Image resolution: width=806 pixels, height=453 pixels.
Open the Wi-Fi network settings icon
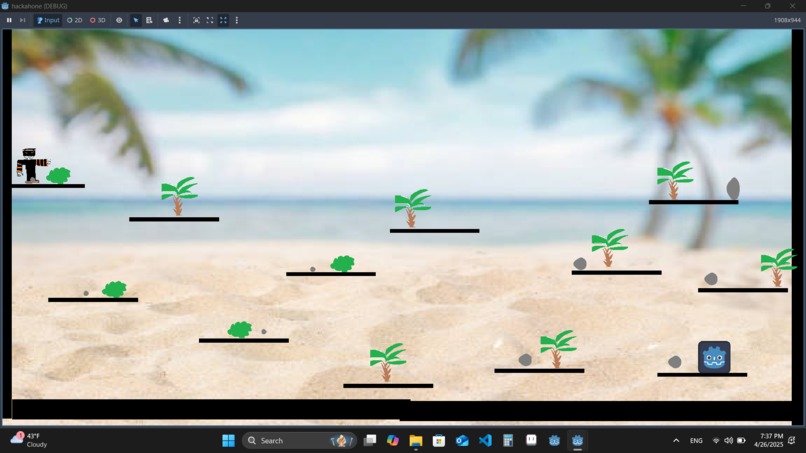[716, 441]
